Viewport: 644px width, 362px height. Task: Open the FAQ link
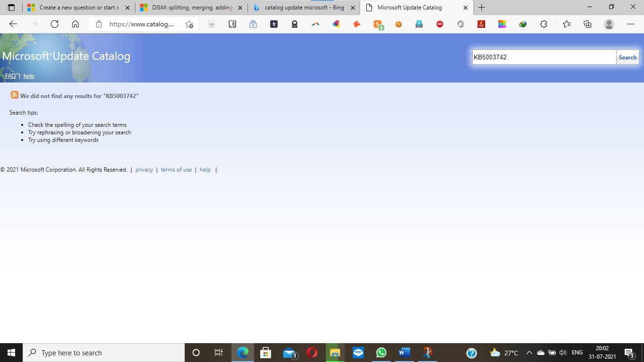(x=10, y=76)
